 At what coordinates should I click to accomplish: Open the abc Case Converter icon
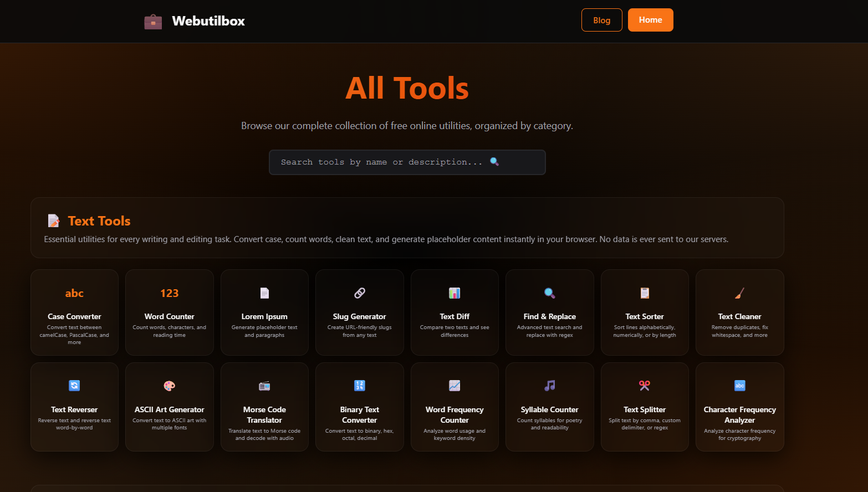tap(74, 293)
